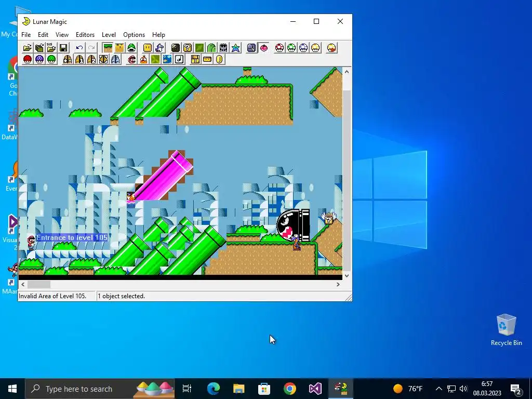Click the flat yellow block icon
532x399 pixels.
[x=207, y=60]
